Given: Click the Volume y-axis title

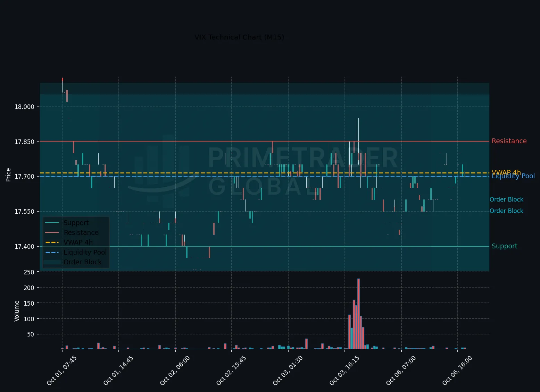Looking at the screenshot, I should [16, 311].
